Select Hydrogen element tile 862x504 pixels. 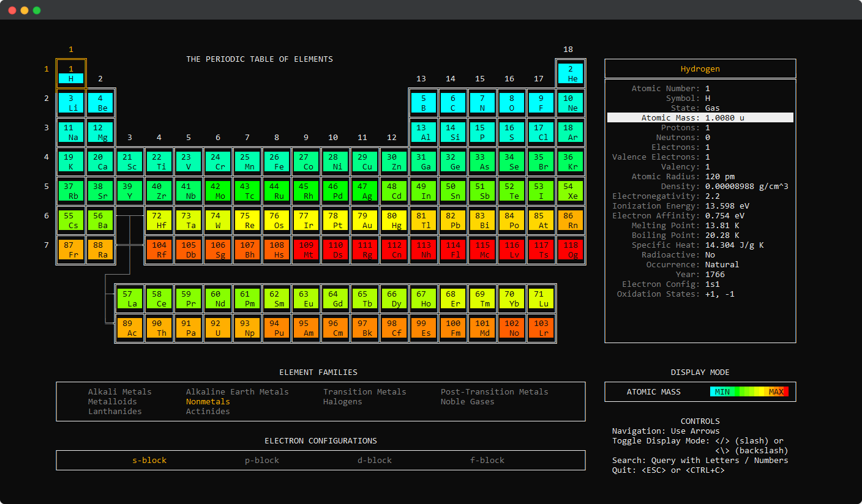(71, 73)
